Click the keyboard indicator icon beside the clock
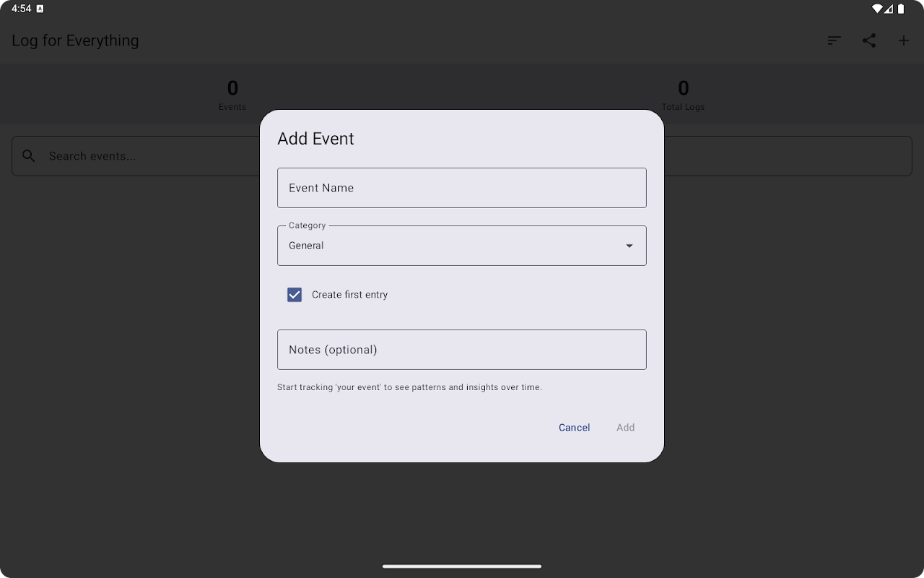This screenshot has height=578, width=924. click(x=40, y=9)
